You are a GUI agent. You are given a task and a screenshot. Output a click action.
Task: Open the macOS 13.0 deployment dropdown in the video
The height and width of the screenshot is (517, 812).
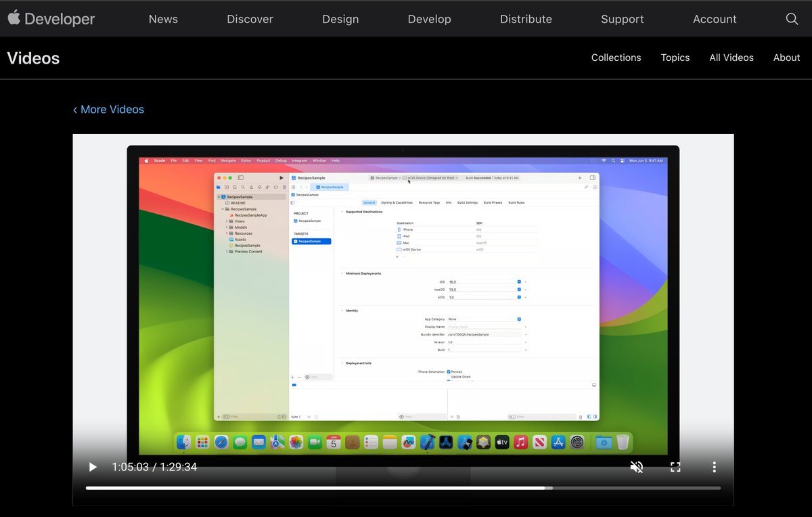pos(519,290)
